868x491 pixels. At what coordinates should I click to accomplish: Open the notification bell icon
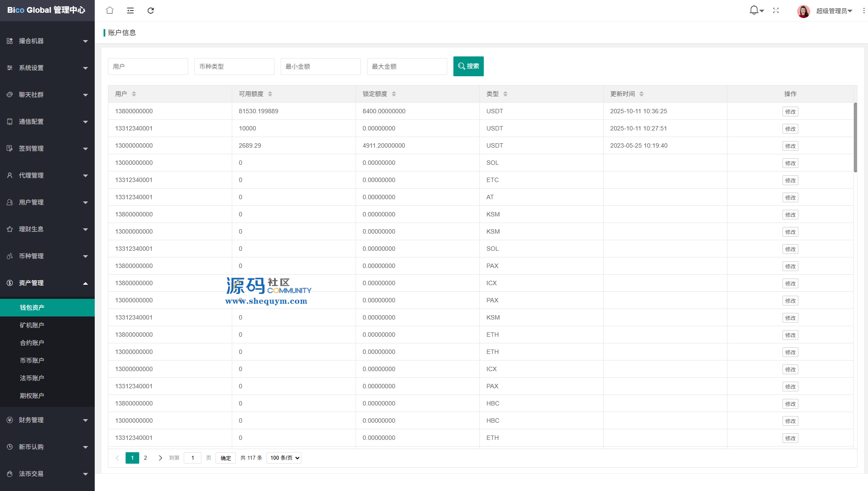754,10
